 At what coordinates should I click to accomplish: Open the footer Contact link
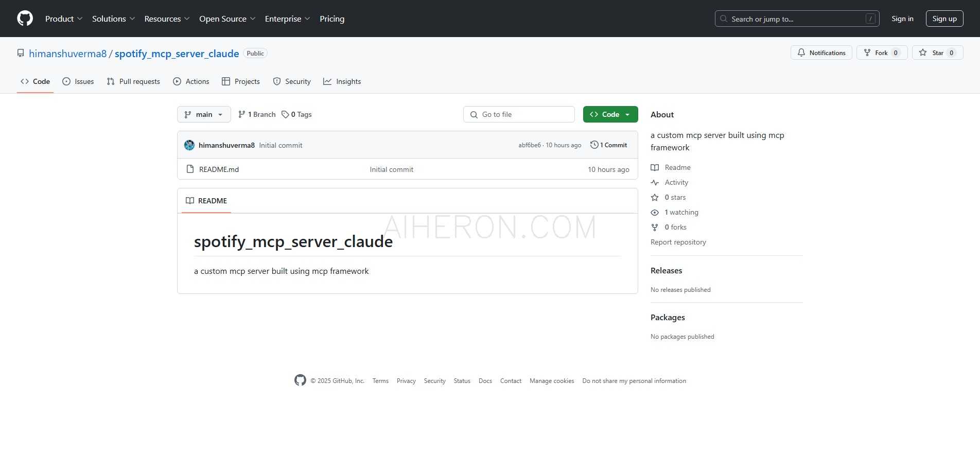click(x=511, y=381)
